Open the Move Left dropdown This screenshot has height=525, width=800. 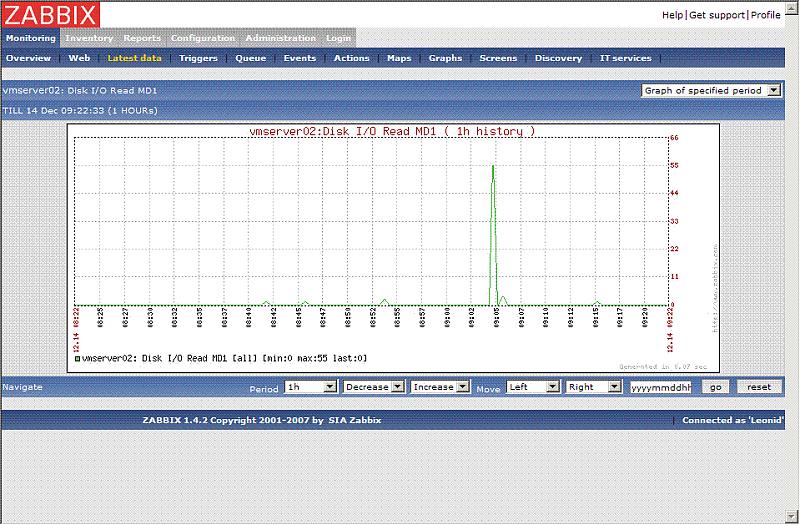[533, 387]
